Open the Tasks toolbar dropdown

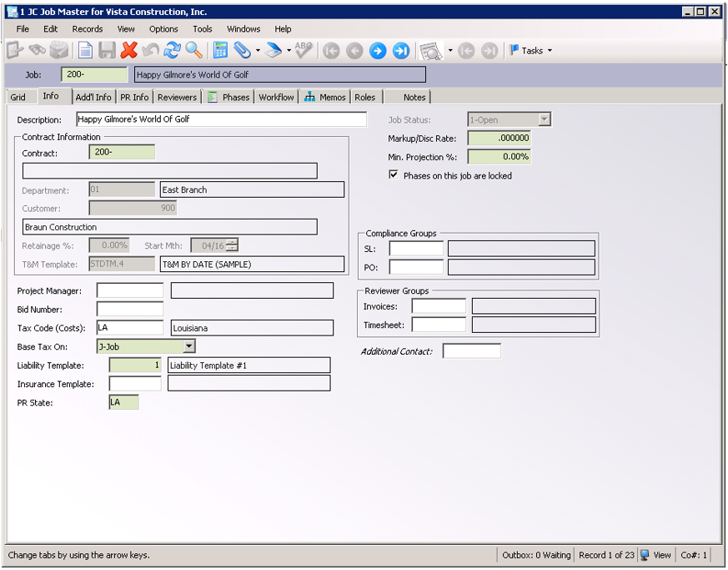(530, 51)
